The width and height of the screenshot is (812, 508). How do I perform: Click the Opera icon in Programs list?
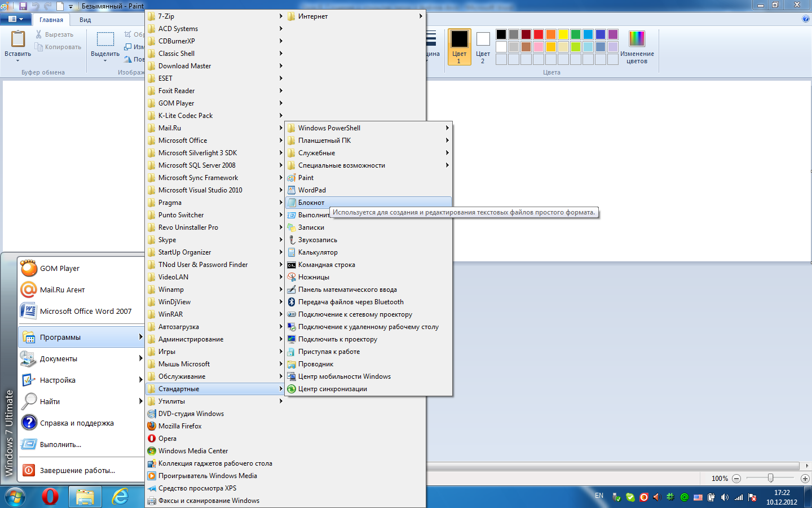[152, 439]
